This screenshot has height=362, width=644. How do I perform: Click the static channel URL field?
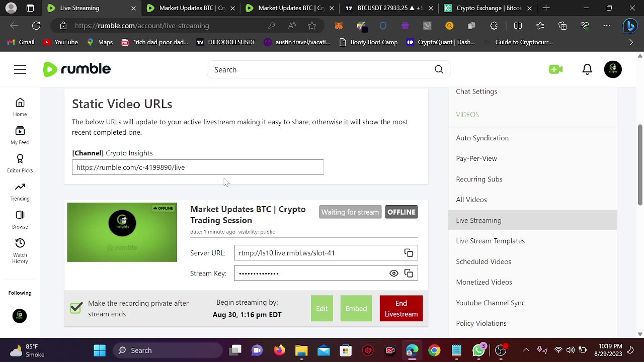[198, 167]
